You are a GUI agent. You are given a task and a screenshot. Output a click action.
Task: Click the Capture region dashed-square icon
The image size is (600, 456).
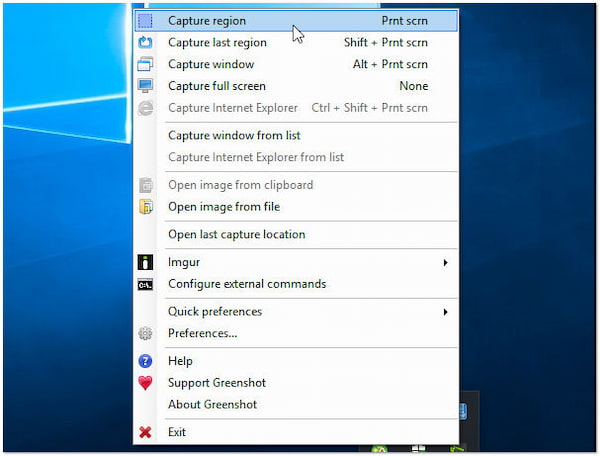[x=145, y=21]
